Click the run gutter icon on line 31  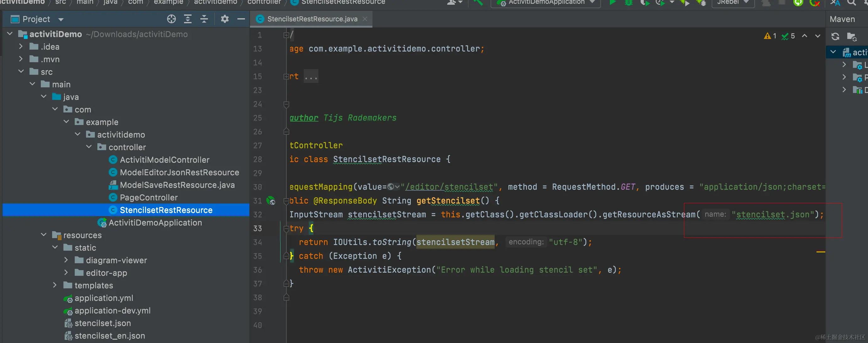271,201
